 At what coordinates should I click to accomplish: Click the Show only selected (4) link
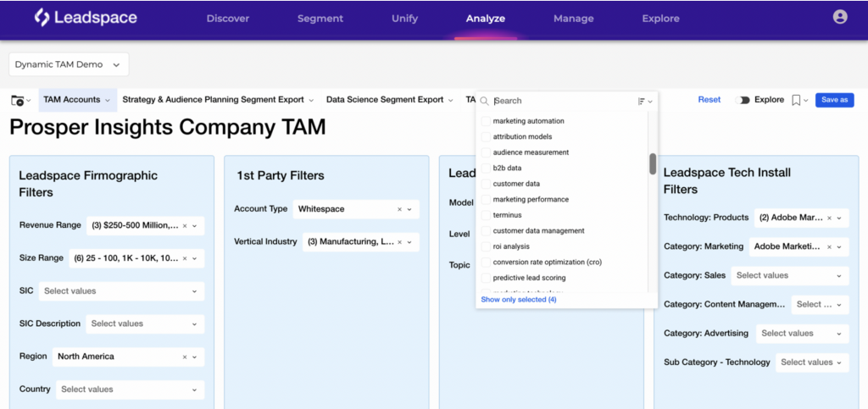(519, 300)
